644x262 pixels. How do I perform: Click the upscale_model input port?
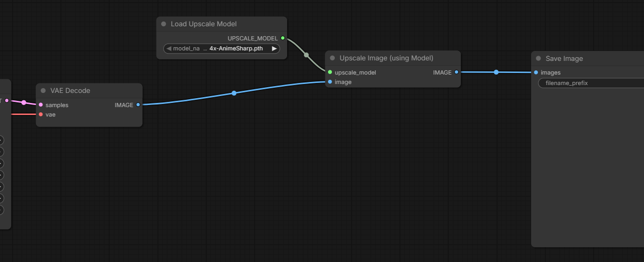(330, 72)
